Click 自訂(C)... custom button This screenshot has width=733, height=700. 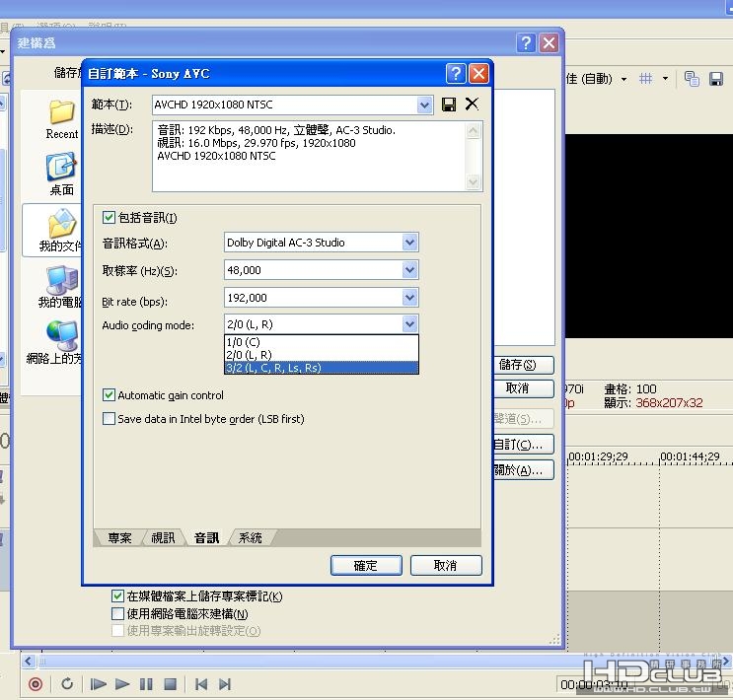524,445
